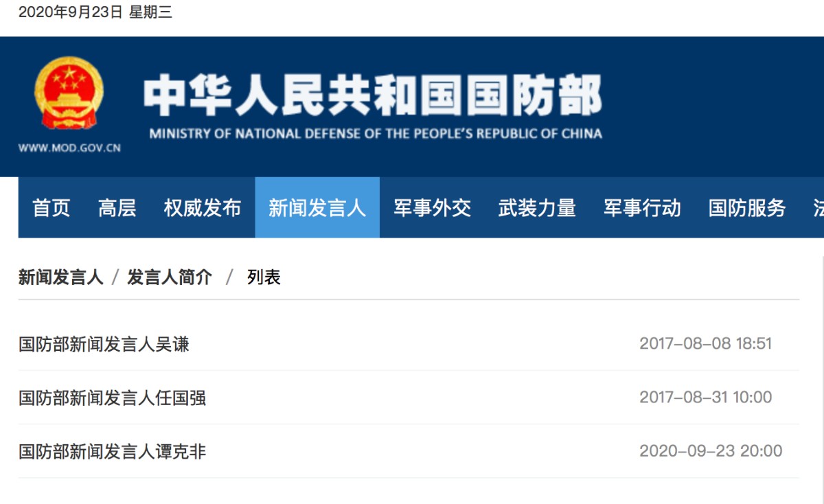Click the 2017-08-08 18:51 timestamp
This screenshot has height=504, width=824.
[x=706, y=343]
